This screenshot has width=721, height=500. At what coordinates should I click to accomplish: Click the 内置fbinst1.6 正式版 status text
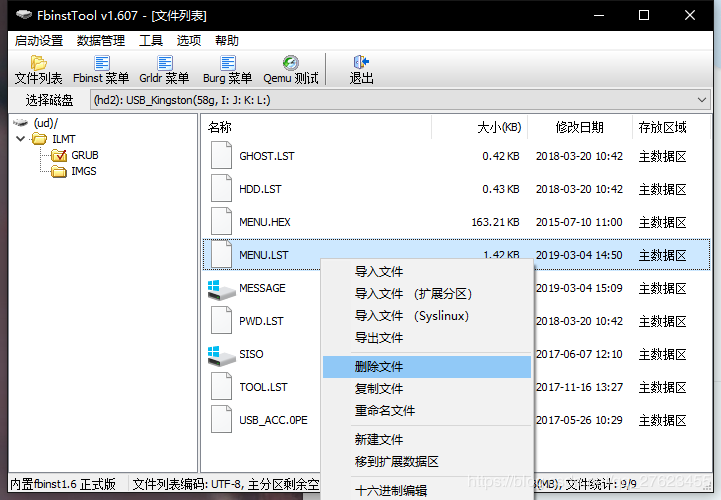[x=63, y=484]
